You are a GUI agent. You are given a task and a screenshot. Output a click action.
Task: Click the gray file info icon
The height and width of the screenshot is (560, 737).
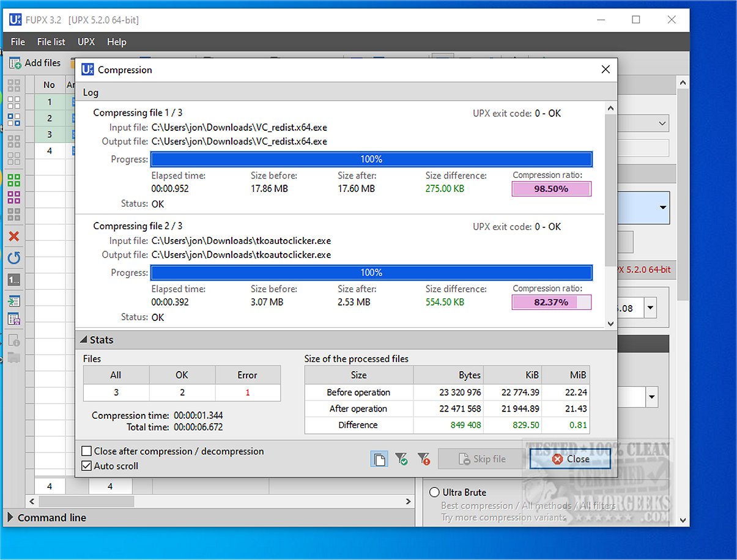pos(13,341)
